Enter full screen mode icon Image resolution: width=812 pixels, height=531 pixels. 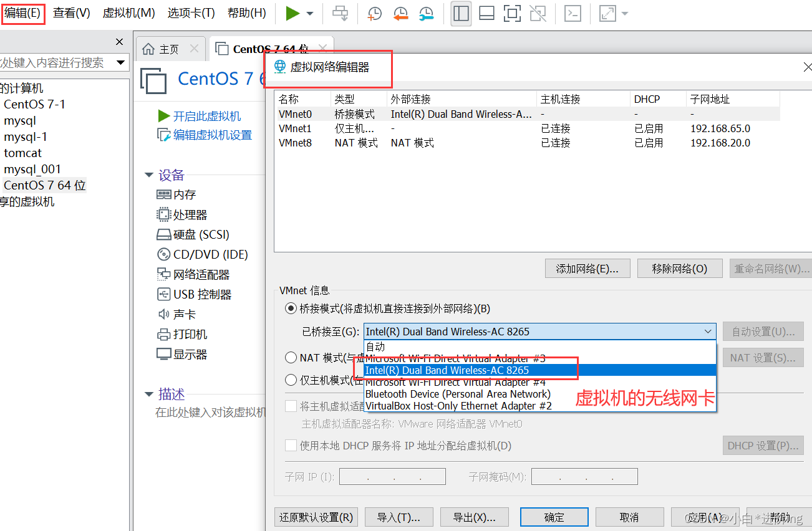(x=512, y=14)
